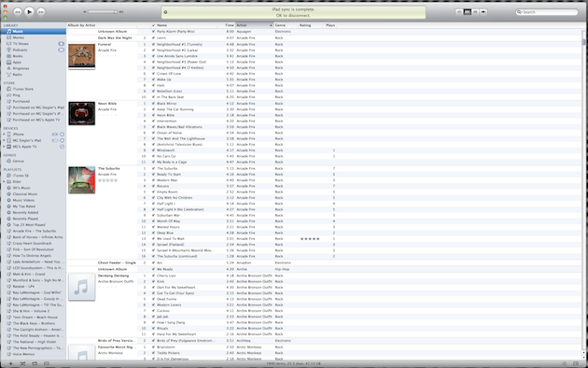Screen dimensions: 588x368
Task: Switch to album list view
Action: 468,12
